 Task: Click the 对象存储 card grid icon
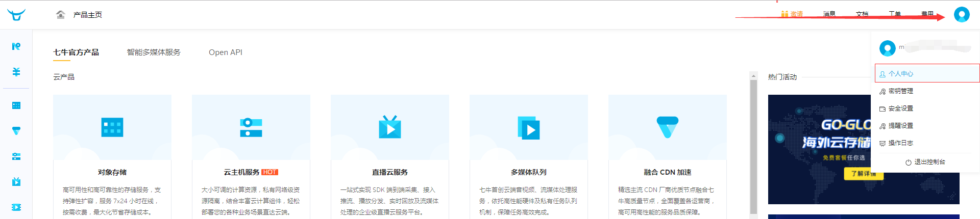[112, 127]
